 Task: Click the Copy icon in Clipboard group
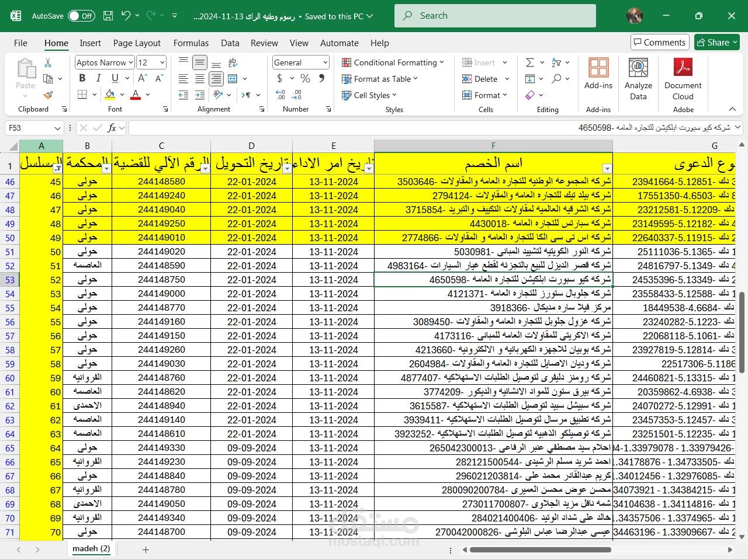tap(48, 79)
